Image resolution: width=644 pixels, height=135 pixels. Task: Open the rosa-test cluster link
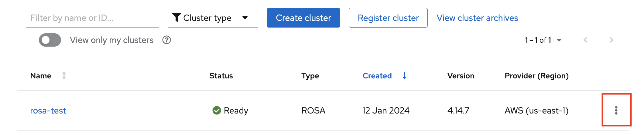pyautogui.click(x=48, y=111)
